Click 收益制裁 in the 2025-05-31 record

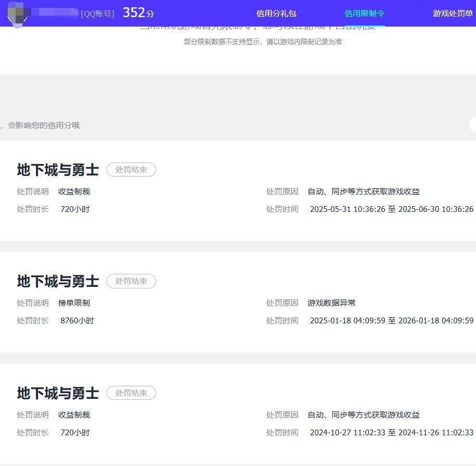tap(74, 192)
